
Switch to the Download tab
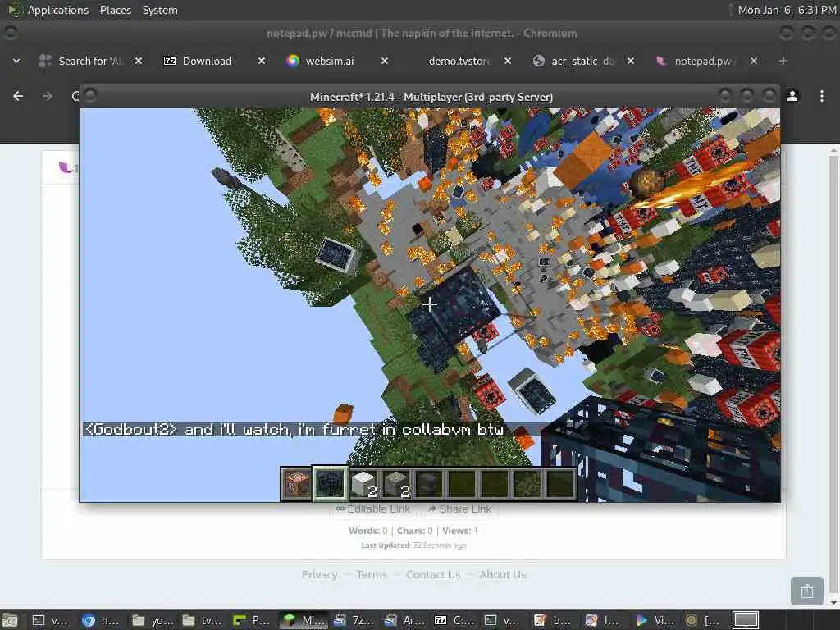pos(206,61)
